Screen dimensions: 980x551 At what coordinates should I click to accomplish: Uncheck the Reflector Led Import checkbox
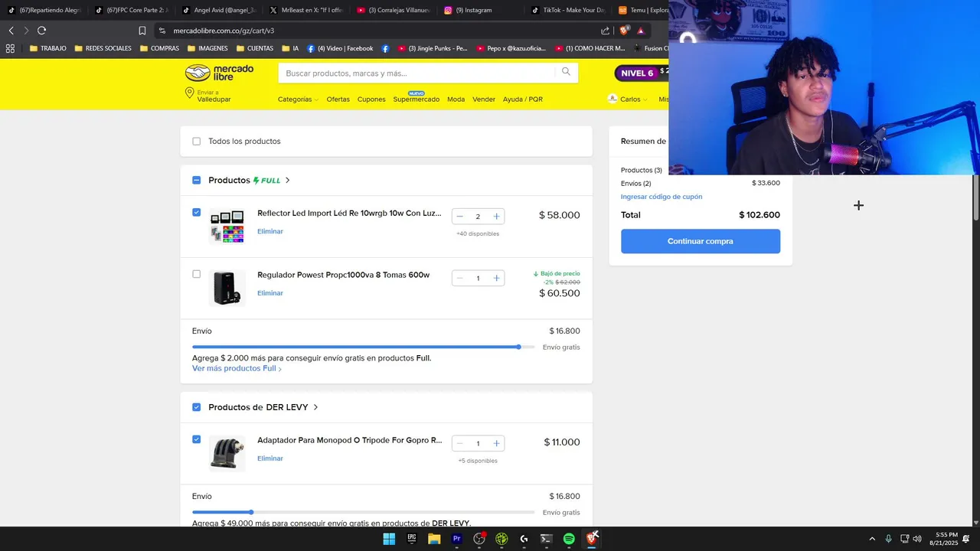pos(196,212)
